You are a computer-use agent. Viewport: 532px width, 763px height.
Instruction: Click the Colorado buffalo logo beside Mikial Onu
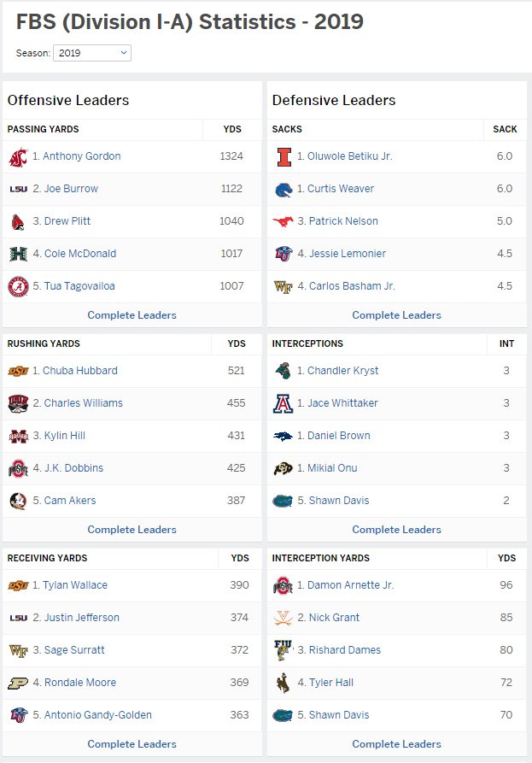(283, 468)
